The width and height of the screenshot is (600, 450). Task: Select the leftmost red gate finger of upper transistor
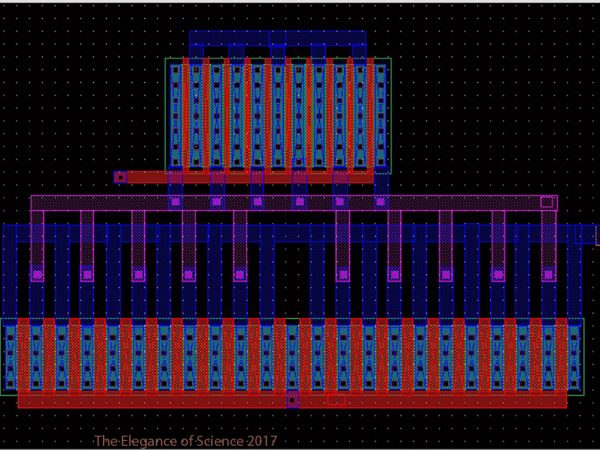186,115
